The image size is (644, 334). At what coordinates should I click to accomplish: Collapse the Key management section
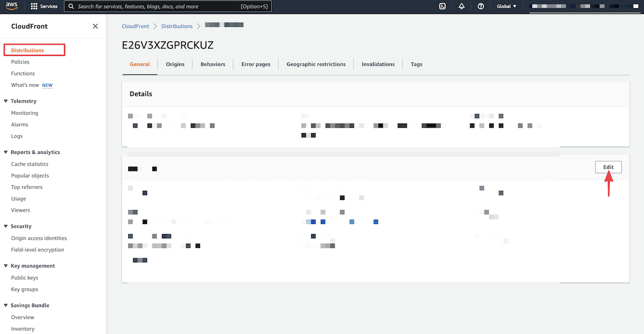point(5,266)
